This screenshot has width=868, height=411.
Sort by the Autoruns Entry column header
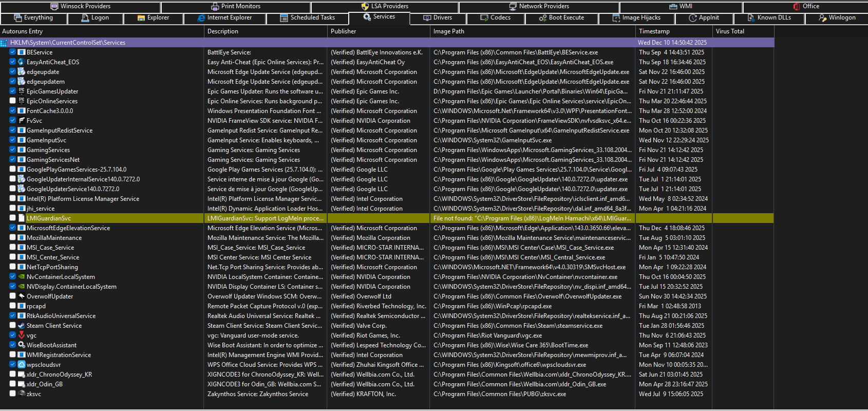click(x=102, y=31)
